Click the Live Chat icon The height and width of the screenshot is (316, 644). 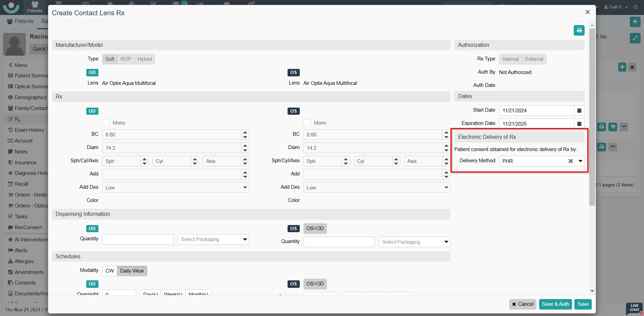point(634,308)
